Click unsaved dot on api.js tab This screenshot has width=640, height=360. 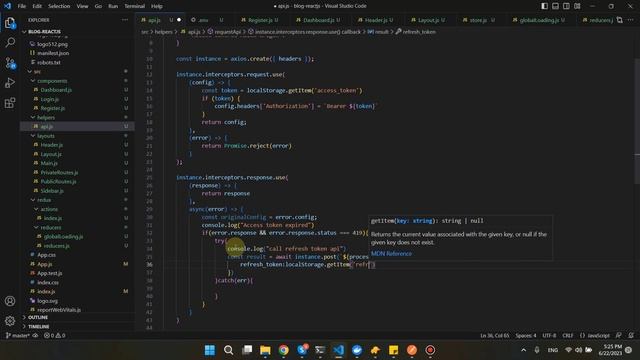pyautogui.click(x=179, y=20)
